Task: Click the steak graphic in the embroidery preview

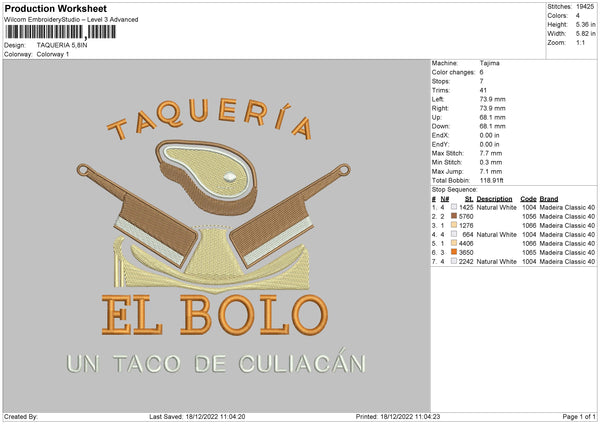Action: (206, 176)
